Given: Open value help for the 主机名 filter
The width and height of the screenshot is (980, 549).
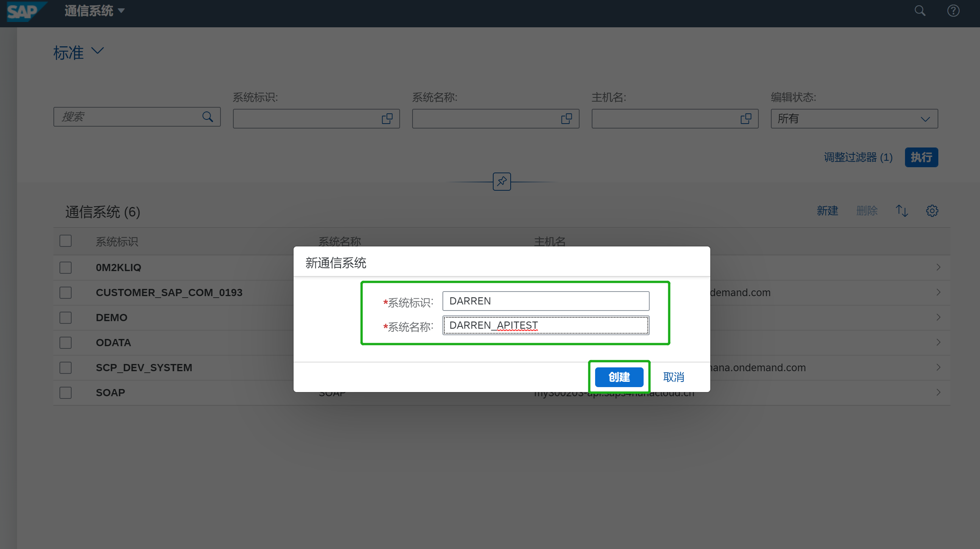Looking at the screenshot, I should coord(746,118).
